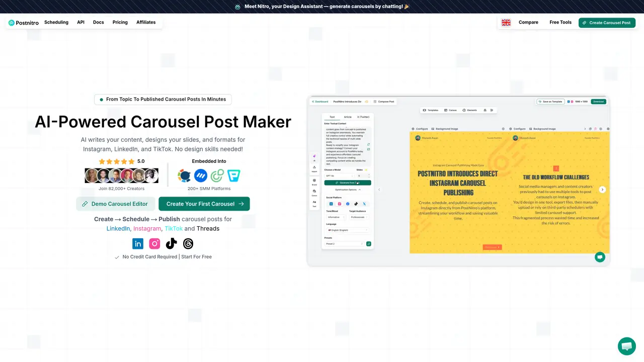The height and width of the screenshot is (362, 644).
Task: Toggle Instagram in Social Platform options
Action: point(340,204)
